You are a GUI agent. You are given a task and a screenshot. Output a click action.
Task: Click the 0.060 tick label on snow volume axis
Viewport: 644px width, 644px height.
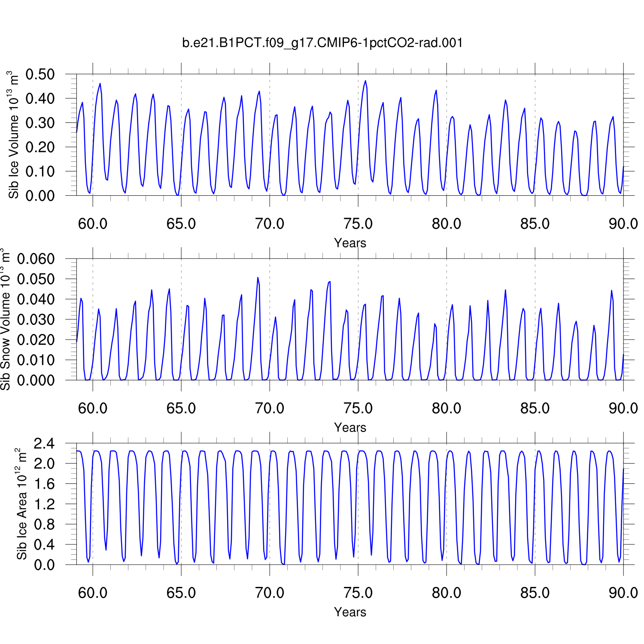point(36,259)
